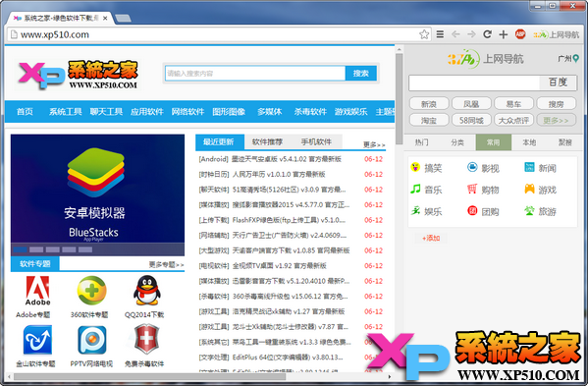Screen dimensions: 588x386
Task: Open the 58同城 quick link button
Action: 471,120
